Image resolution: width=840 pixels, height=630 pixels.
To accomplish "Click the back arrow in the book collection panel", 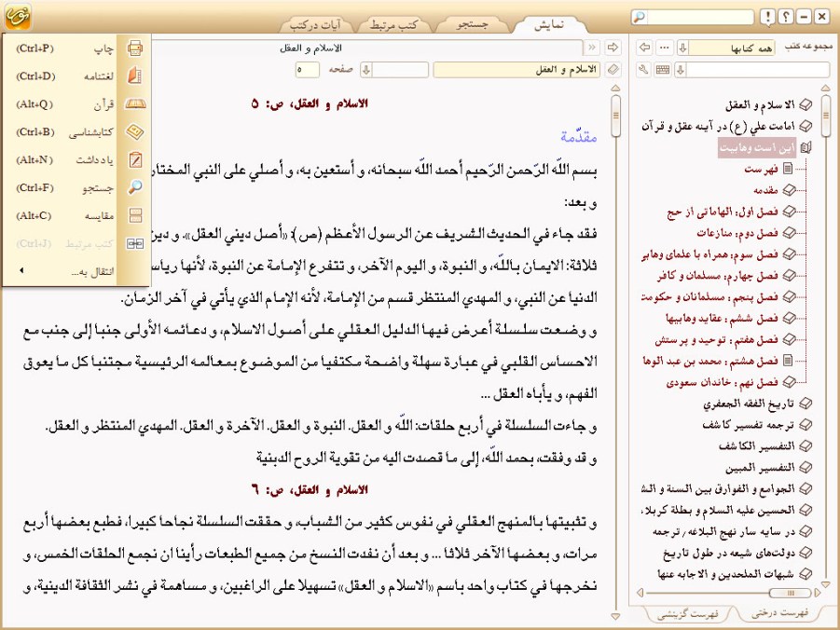I will point(644,48).
